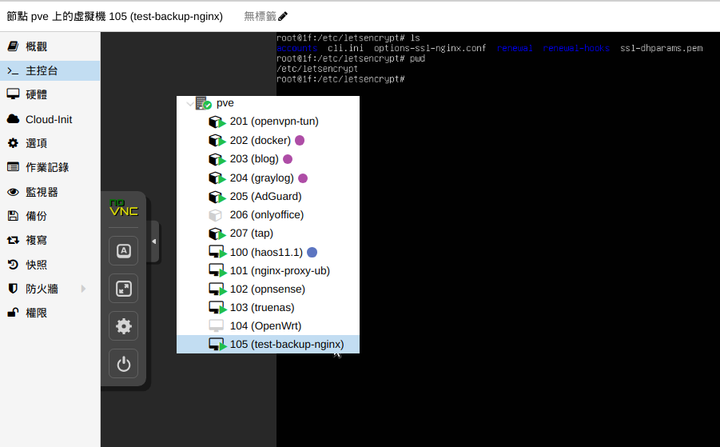Click 'renewal-hooks' text in the terminal
The image size is (720, 447).
click(x=576, y=48)
